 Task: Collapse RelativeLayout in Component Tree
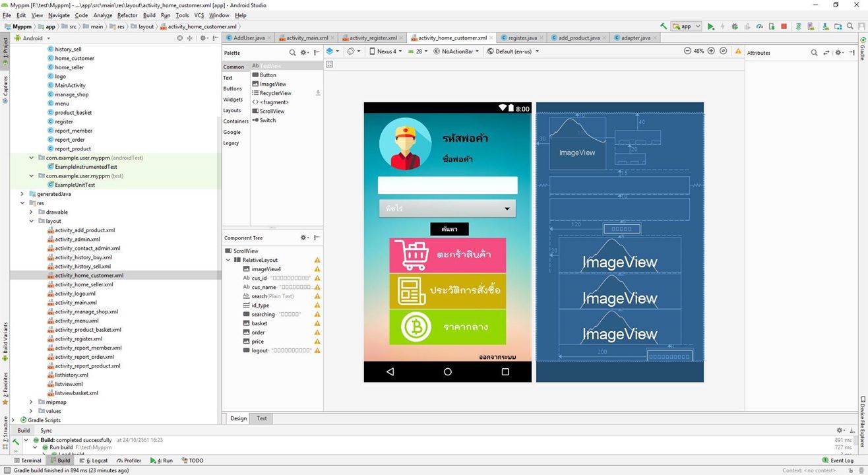coord(228,260)
